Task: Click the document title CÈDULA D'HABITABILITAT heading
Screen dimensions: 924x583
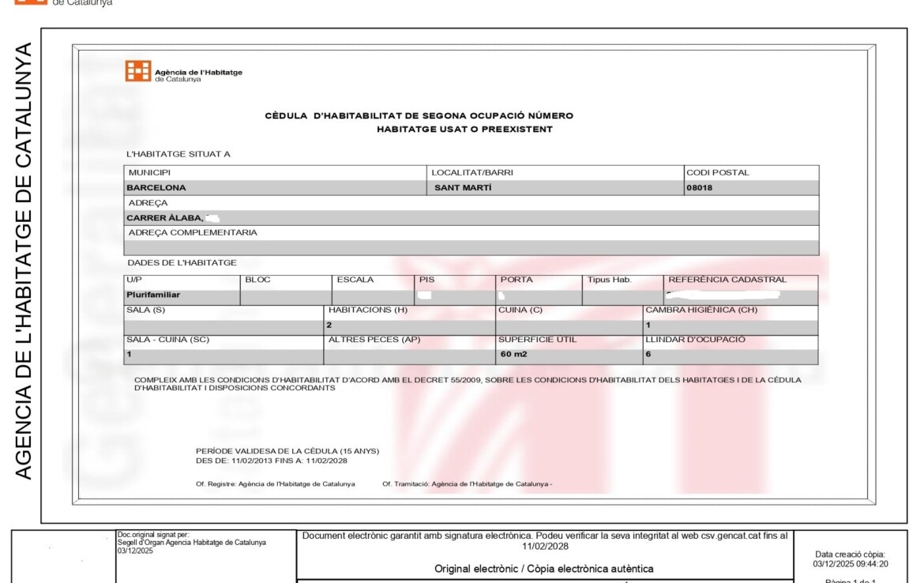Action: tap(419, 116)
